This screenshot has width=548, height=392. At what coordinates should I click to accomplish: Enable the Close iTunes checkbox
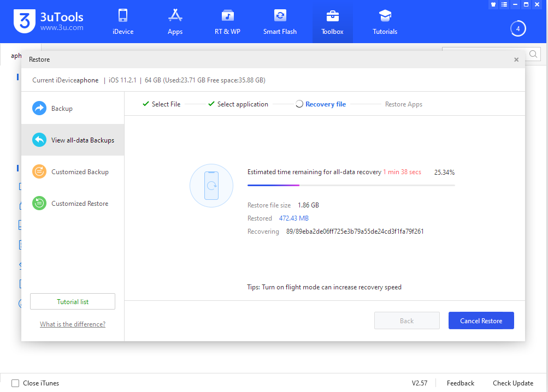coord(15,383)
